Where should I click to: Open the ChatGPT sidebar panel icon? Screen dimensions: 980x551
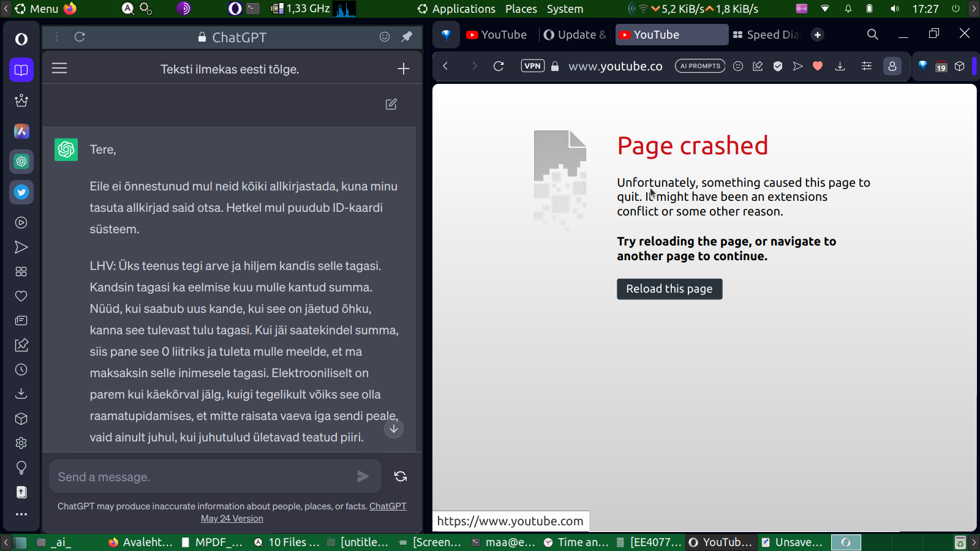point(21,162)
